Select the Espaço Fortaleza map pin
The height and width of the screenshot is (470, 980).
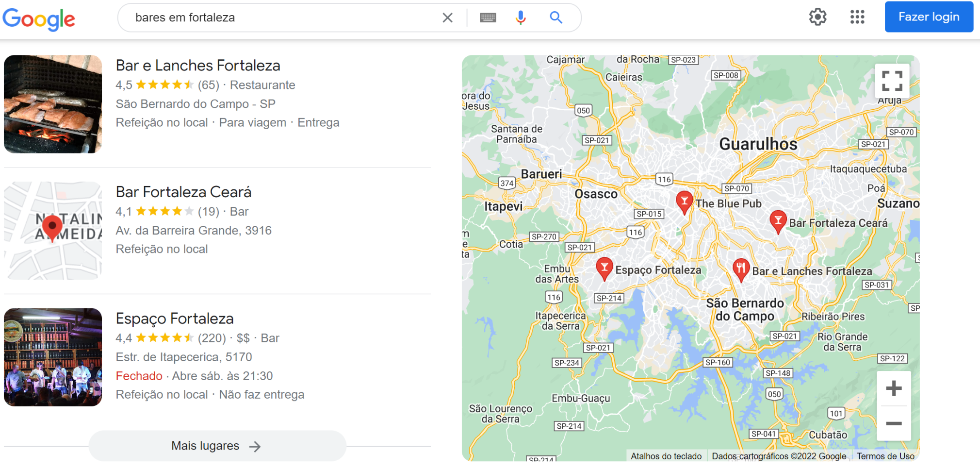coord(604,269)
